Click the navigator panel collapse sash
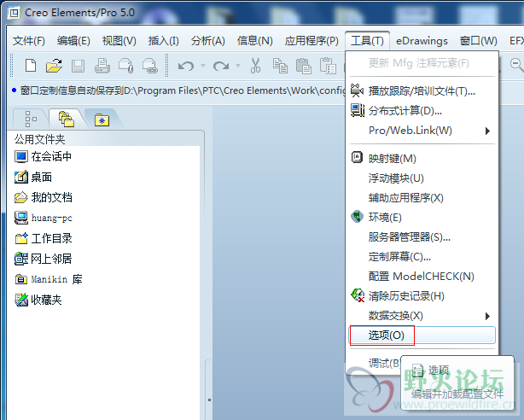This screenshot has width=524, height=420. 209,400
